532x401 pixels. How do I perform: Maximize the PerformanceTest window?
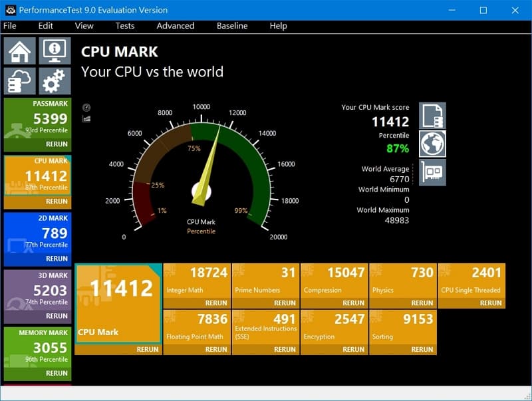[483, 10]
